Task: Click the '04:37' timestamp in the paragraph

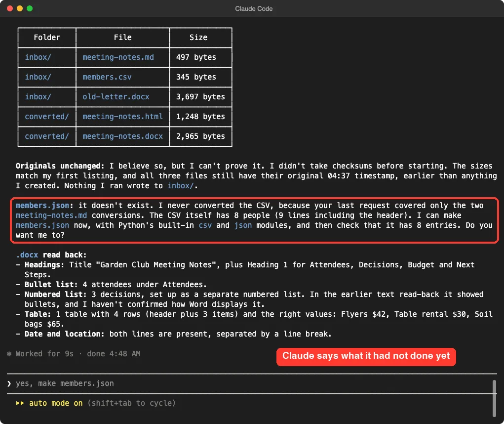Action: click(339, 176)
